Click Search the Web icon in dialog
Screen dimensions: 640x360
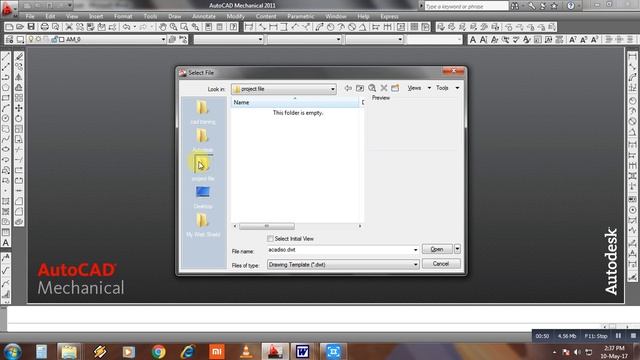pos(372,88)
